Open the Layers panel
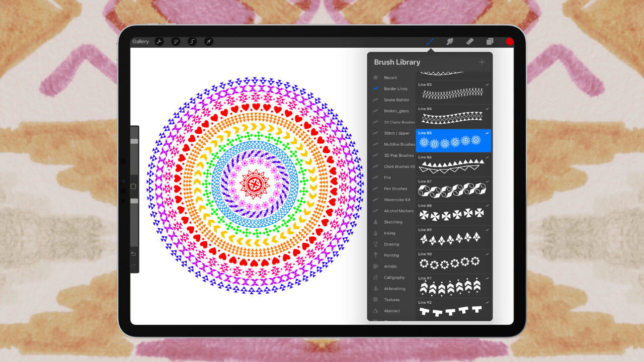Viewport: 644px width, 362px height. coord(490,41)
